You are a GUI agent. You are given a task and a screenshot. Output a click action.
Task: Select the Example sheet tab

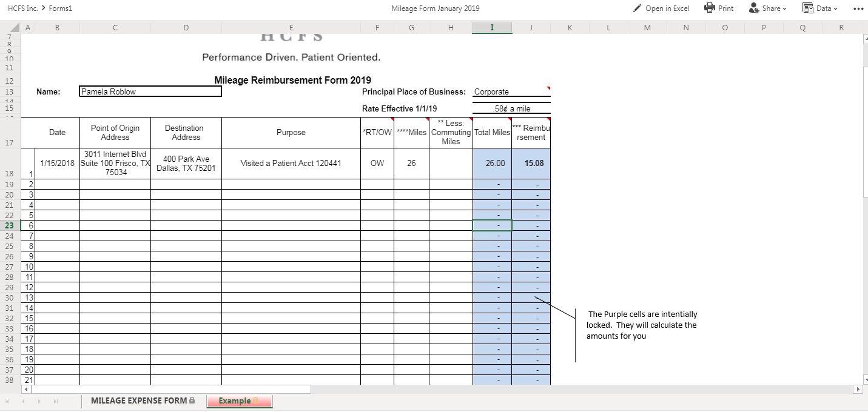[x=239, y=401]
